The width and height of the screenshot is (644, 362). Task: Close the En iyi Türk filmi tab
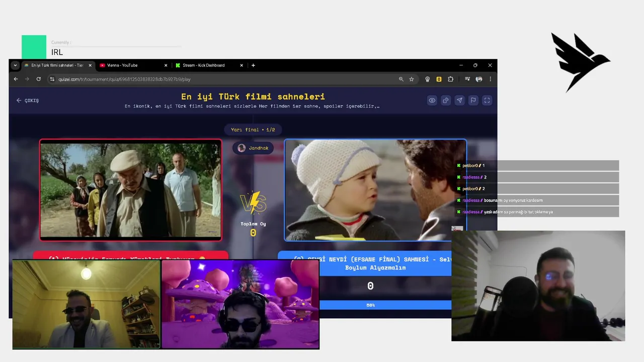pos(91,65)
